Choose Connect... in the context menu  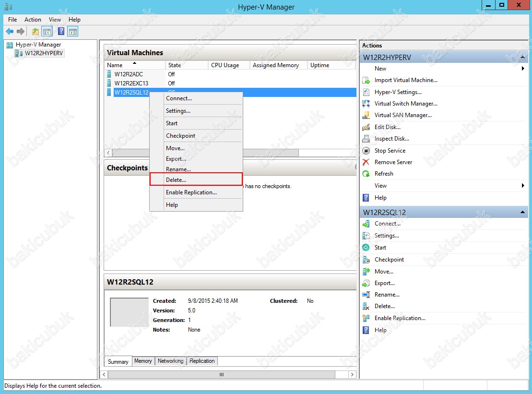tap(196, 98)
